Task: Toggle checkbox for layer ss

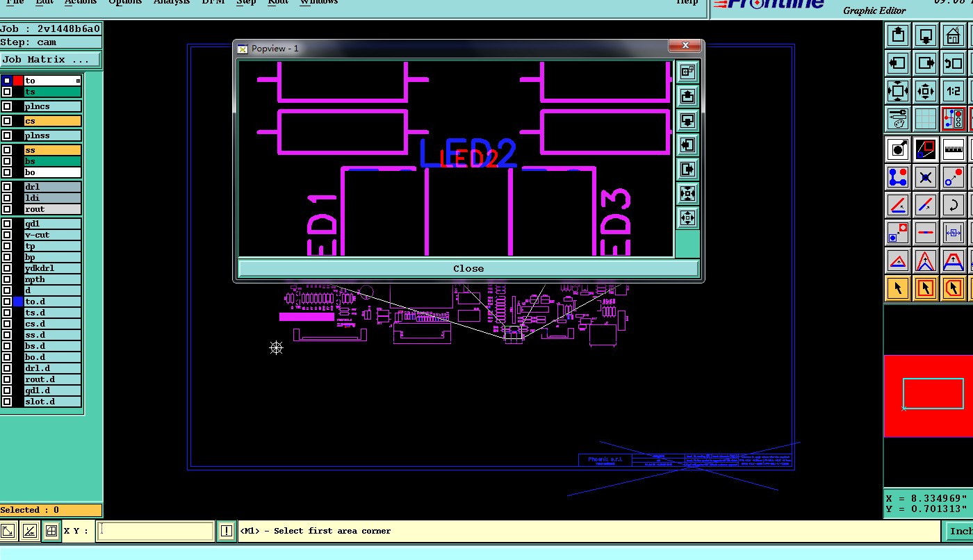Action: coord(7,150)
